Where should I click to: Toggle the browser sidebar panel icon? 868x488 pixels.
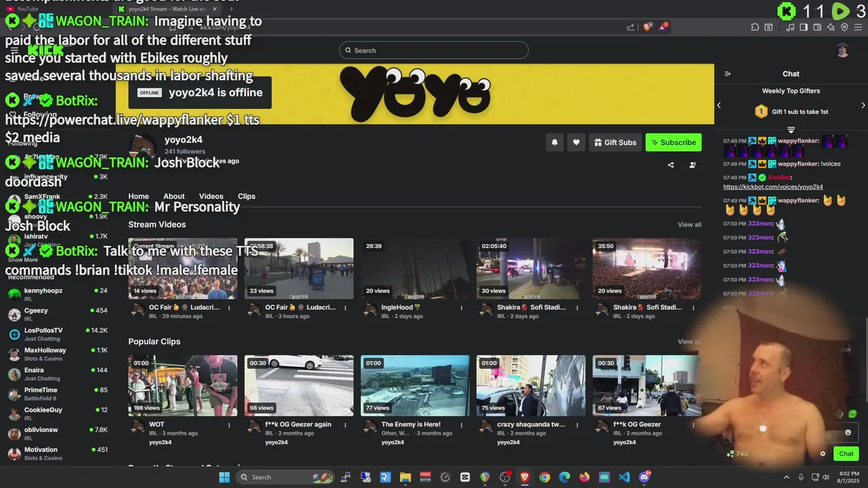coord(804,27)
